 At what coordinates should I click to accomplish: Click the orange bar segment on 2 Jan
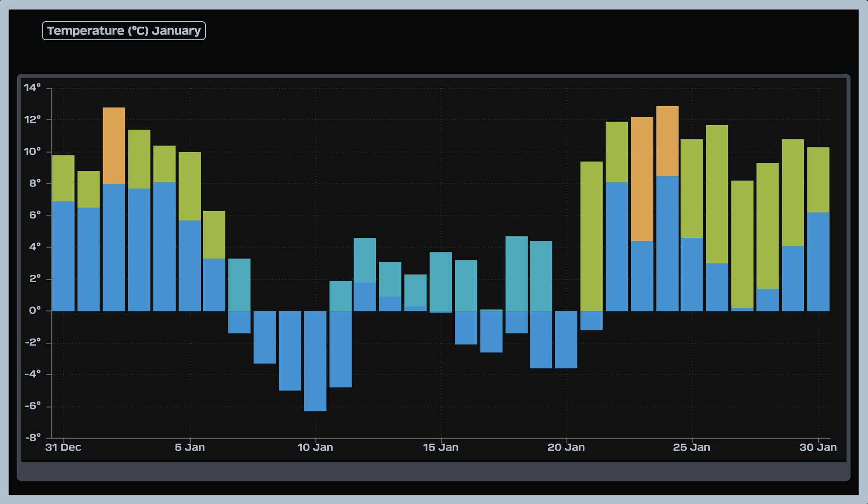[x=114, y=146]
